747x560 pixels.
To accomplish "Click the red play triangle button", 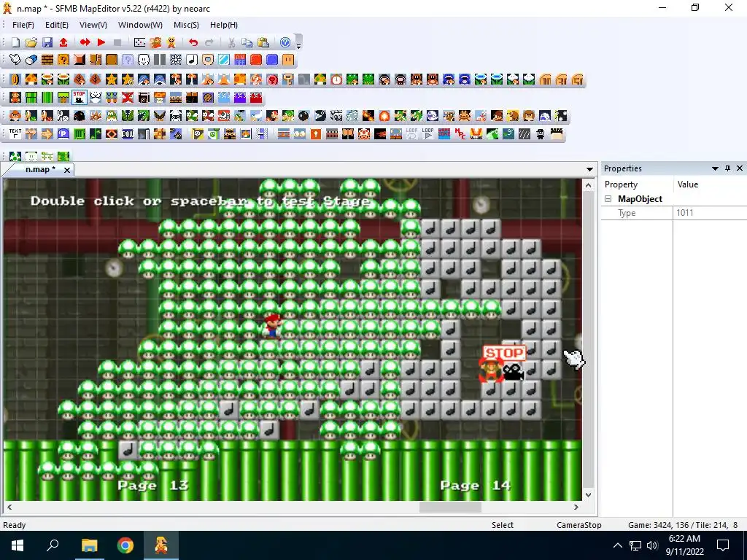I will coord(101,42).
